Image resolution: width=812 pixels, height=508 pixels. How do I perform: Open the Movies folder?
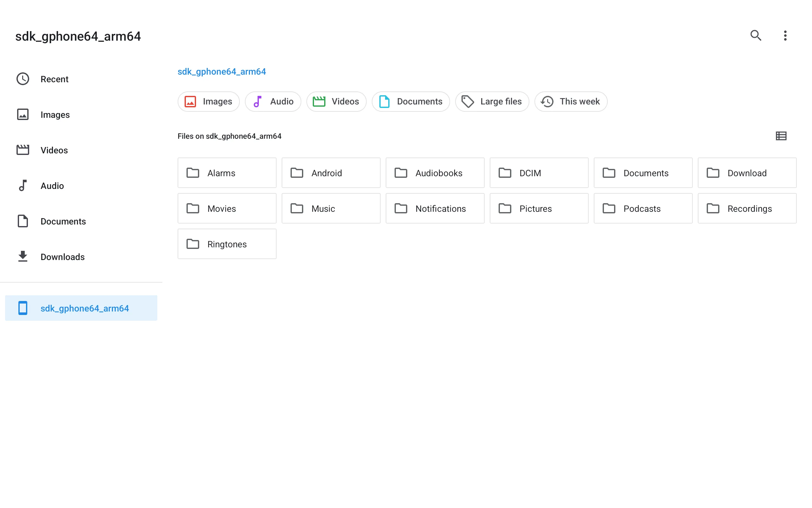pyautogui.click(x=227, y=208)
